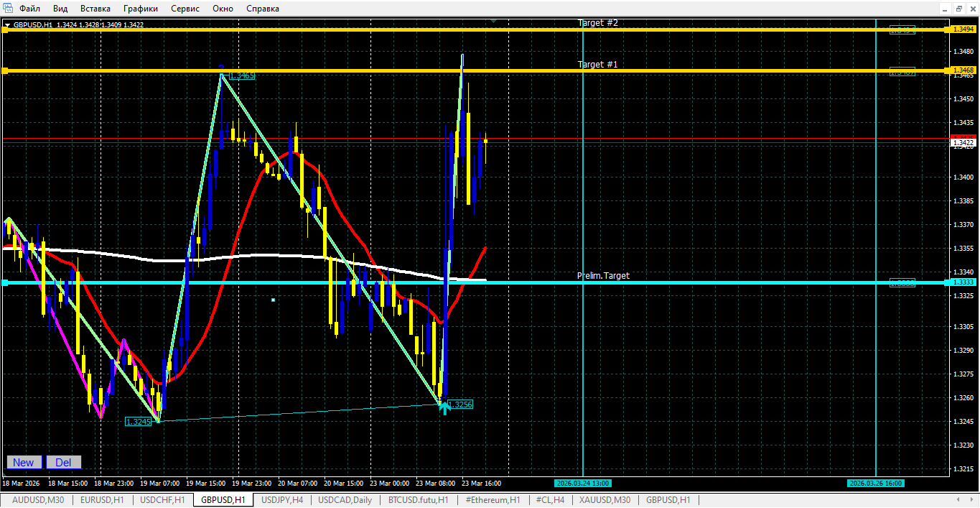Click the yellow handle of Target #1 line

pos(4,70)
